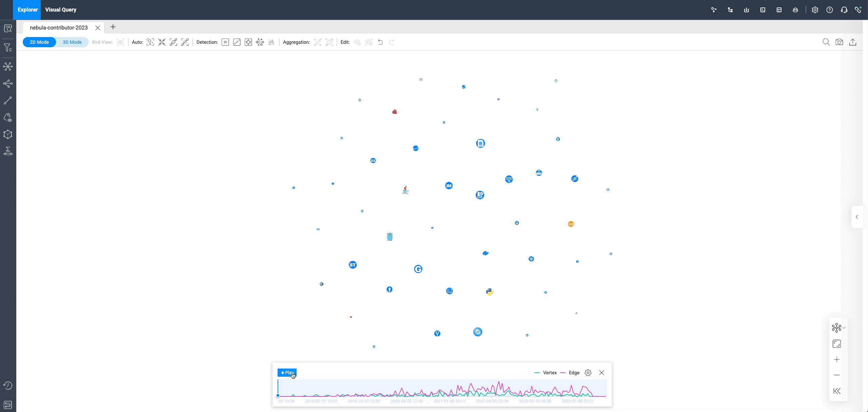Image resolution: width=868 pixels, height=412 pixels.
Task: Click the camera screenshot icon
Action: point(839,42)
